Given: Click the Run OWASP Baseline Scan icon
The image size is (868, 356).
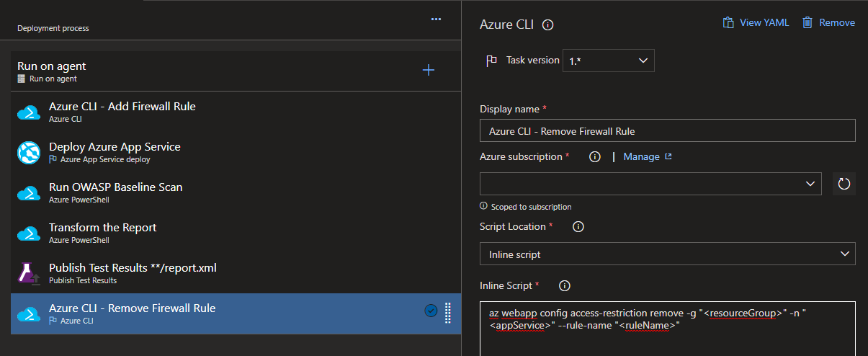Looking at the screenshot, I should pyautogui.click(x=29, y=192).
